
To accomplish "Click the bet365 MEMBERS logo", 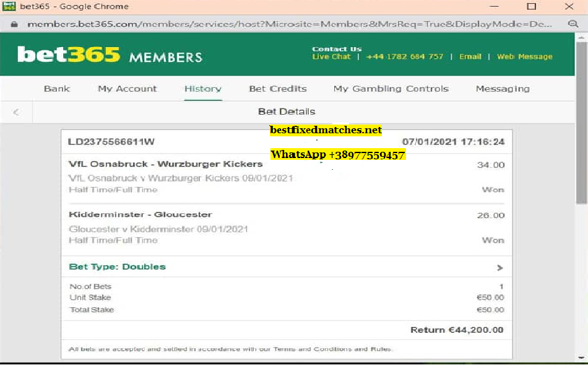I will click(110, 55).
